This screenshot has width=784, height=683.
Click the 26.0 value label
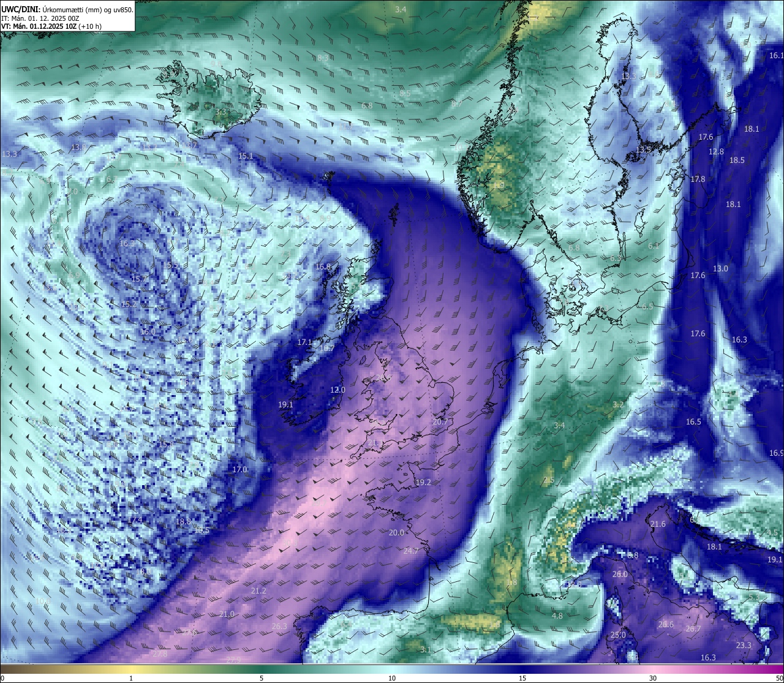620,575
